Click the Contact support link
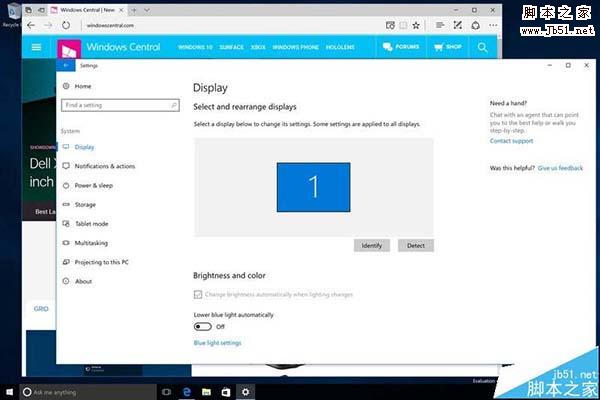The width and height of the screenshot is (600, 400). (512, 141)
